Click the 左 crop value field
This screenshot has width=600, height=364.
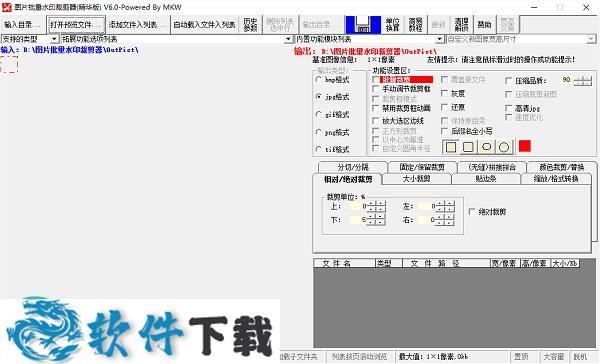(x=426, y=207)
